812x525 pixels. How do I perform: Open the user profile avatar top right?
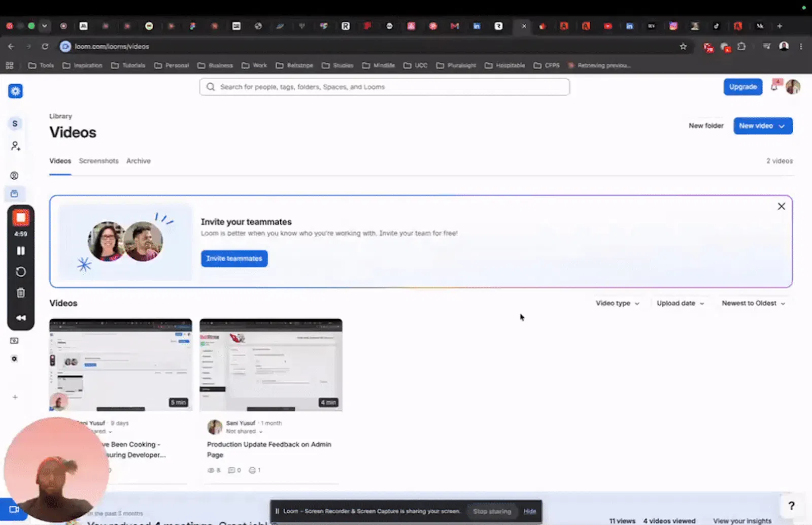(x=793, y=87)
